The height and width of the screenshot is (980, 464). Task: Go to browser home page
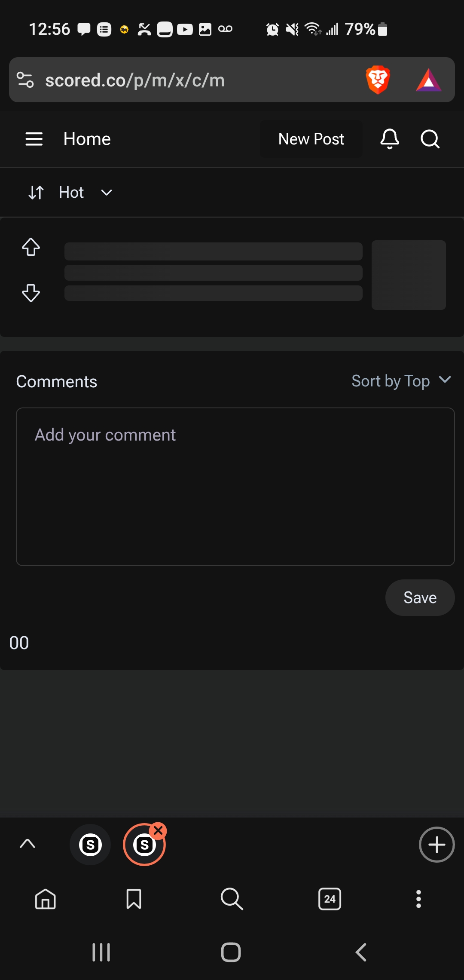(x=46, y=899)
